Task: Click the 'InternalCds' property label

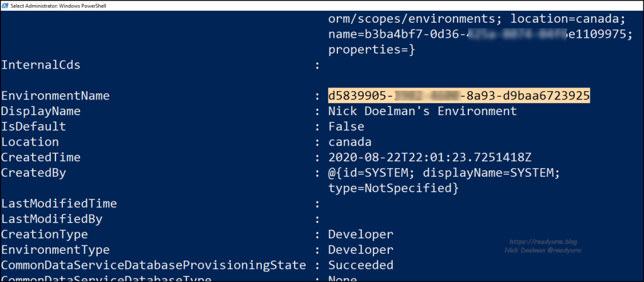Action: coord(41,65)
